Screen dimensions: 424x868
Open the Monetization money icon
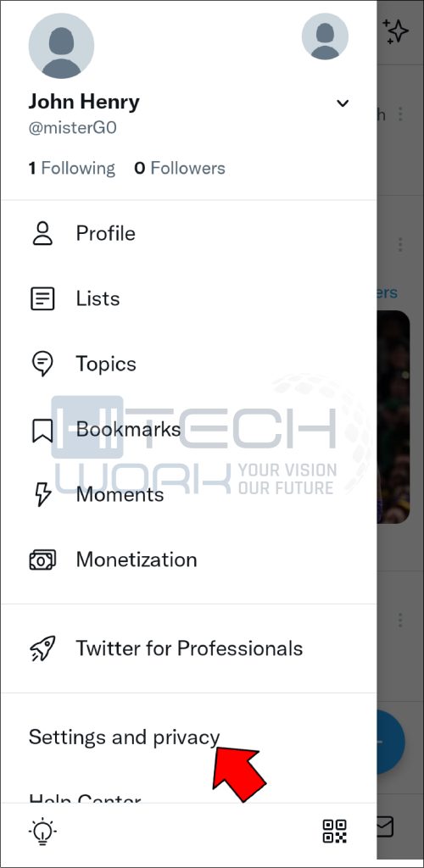coord(42,559)
